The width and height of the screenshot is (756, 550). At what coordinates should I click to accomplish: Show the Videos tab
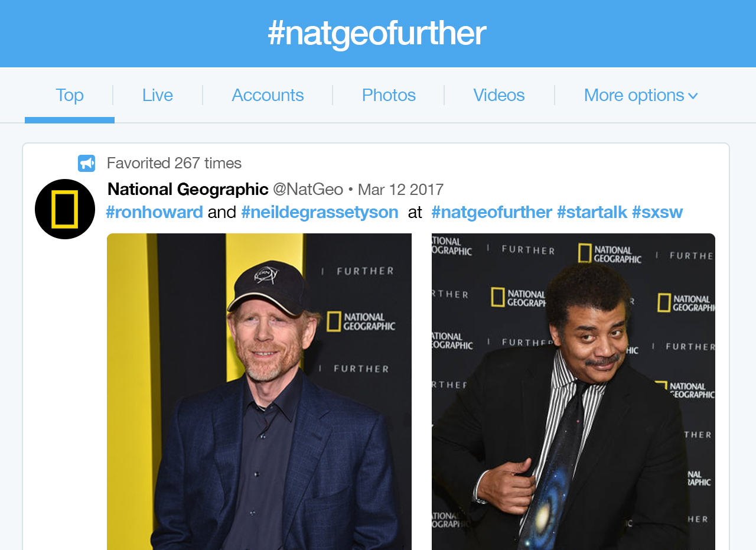499,95
